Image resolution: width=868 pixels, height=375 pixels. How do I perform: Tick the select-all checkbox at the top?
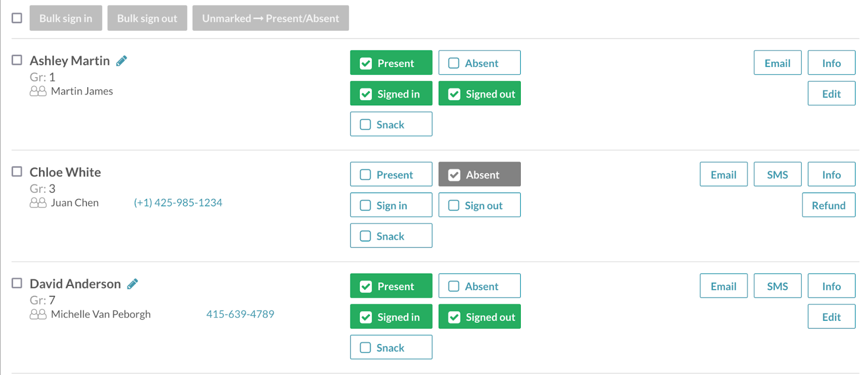click(x=17, y=18)
